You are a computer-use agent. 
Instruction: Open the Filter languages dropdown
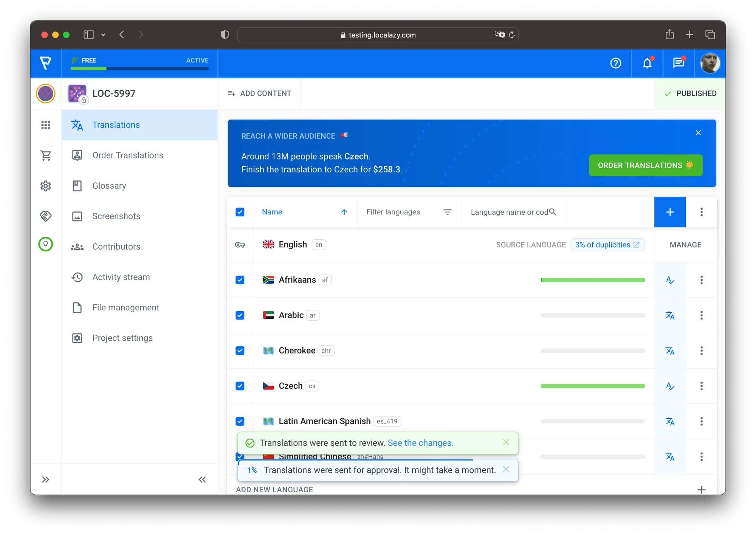pyautogui.click(x=409, y=212)
